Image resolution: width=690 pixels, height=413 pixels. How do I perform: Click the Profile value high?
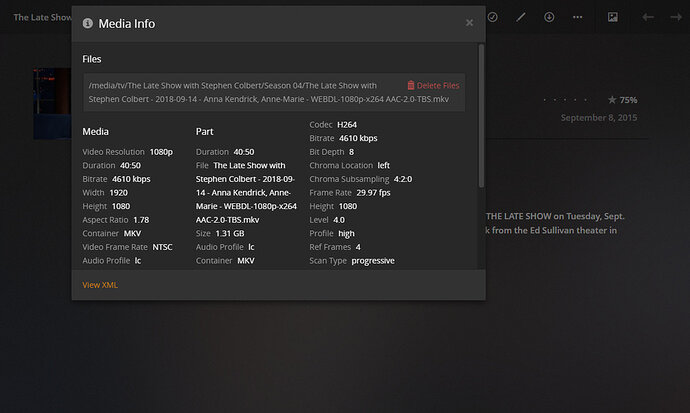click(346, 234)
